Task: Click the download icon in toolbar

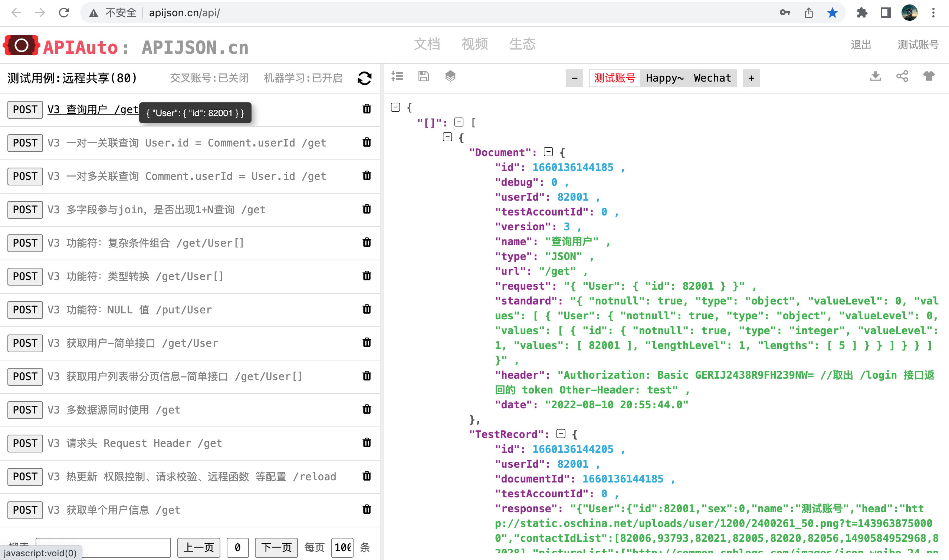Action: click(875, 77)
